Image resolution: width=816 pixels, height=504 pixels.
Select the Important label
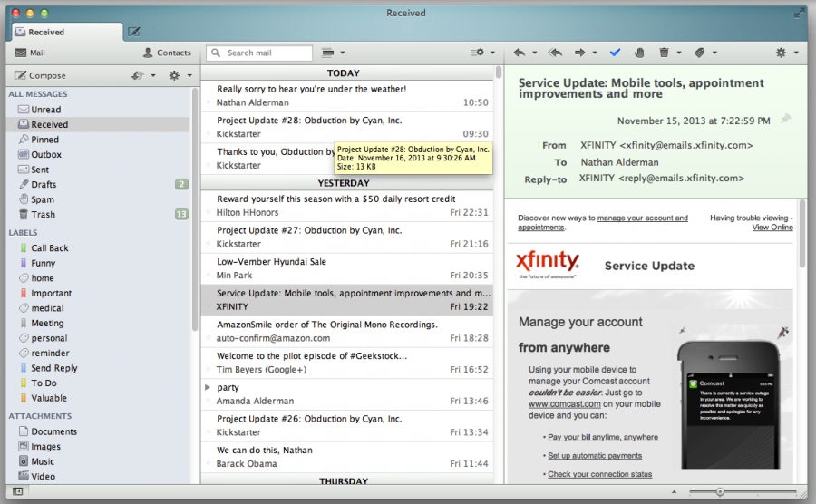99,293
